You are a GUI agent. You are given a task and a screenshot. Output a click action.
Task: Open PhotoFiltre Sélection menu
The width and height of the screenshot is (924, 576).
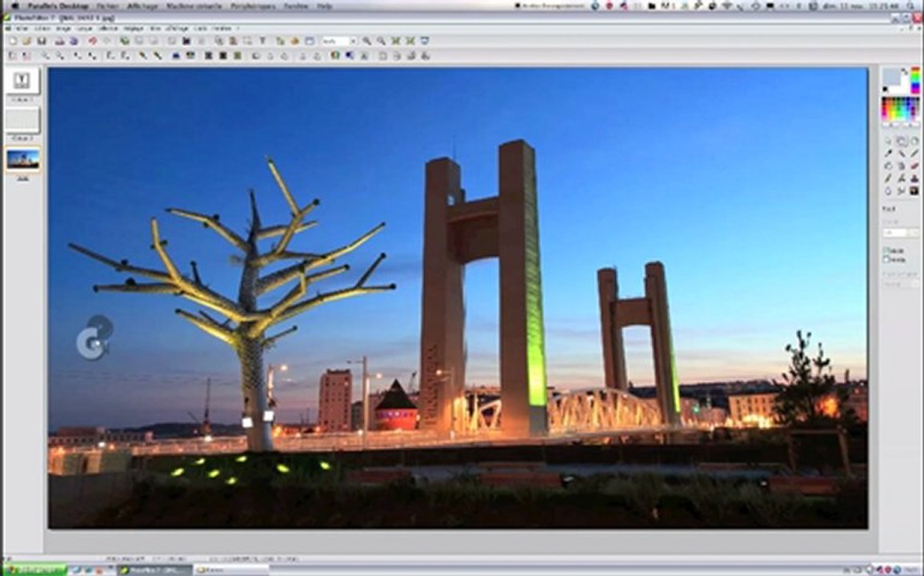[x=108, y=28]
